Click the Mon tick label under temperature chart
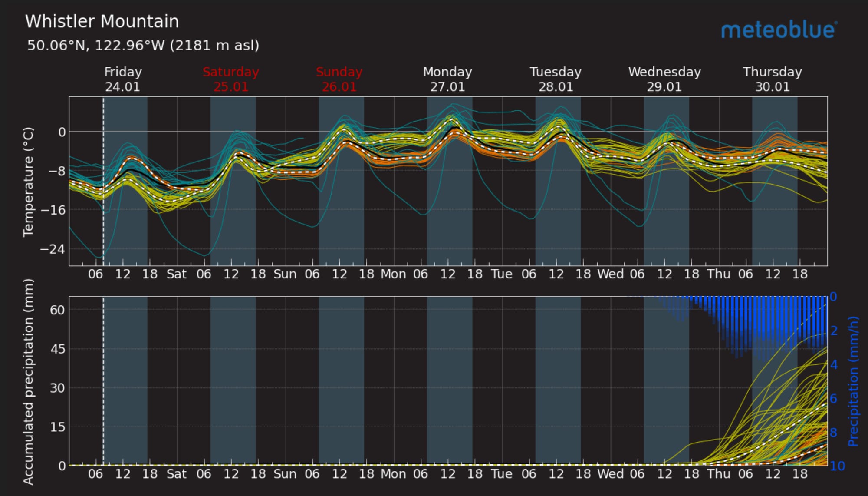 (393, 274)
